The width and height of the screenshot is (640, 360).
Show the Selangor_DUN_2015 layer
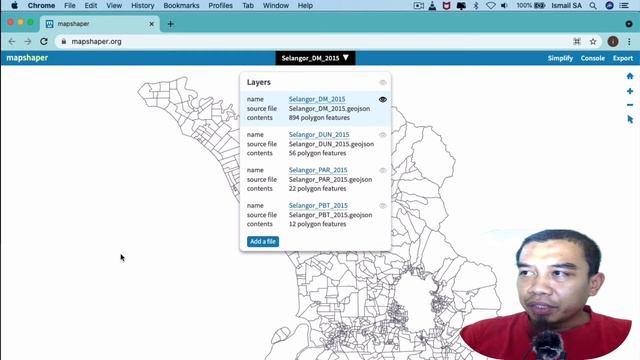click(382, 135)
